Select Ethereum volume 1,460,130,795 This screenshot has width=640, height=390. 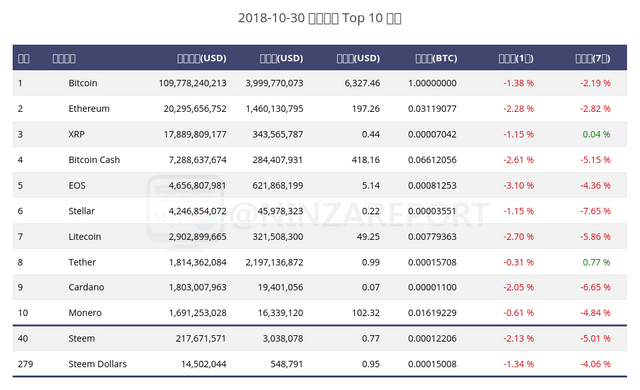(x=274, y=109)
